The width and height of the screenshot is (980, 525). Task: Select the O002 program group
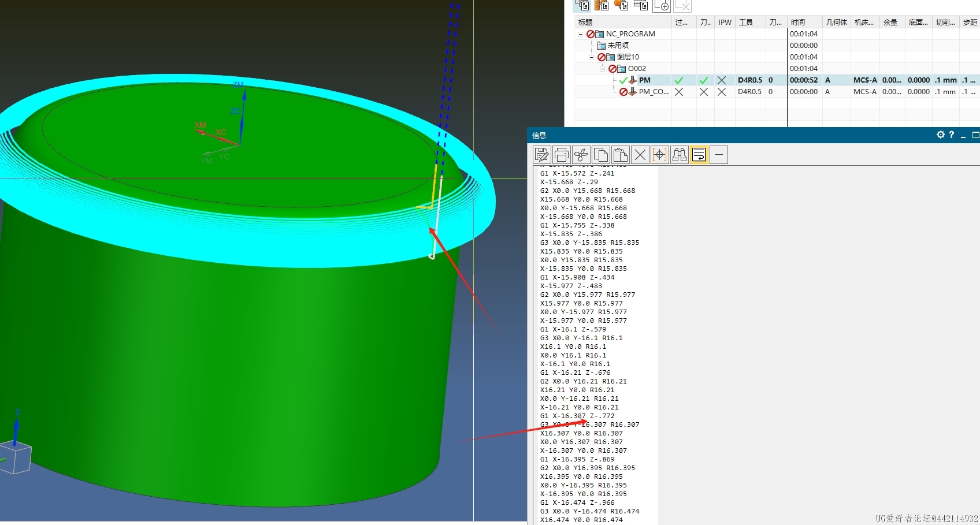(x=637, y=69)
